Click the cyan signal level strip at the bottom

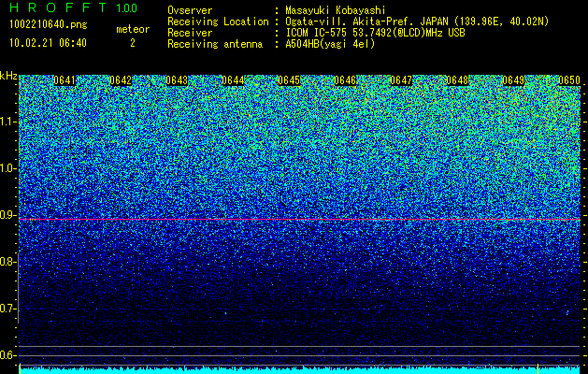pyautogui.click(x=299, y=370)
